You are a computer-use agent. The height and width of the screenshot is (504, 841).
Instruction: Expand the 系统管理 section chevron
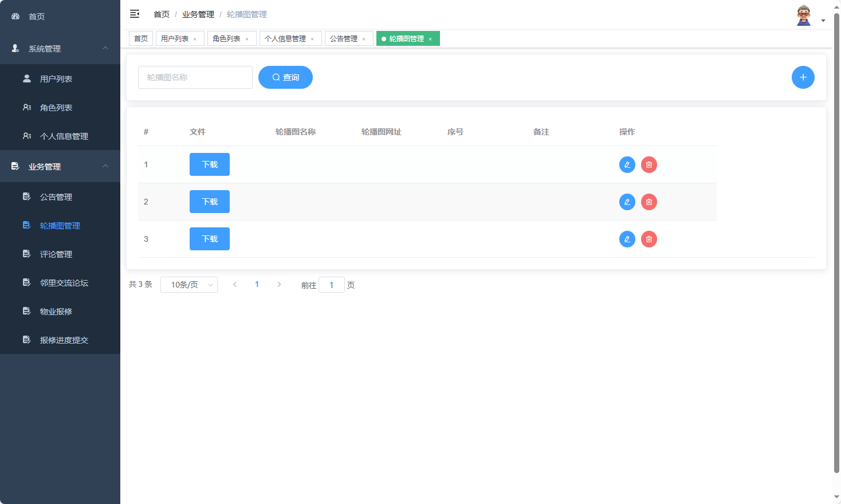pyautogui.click(x=105, y=49)
